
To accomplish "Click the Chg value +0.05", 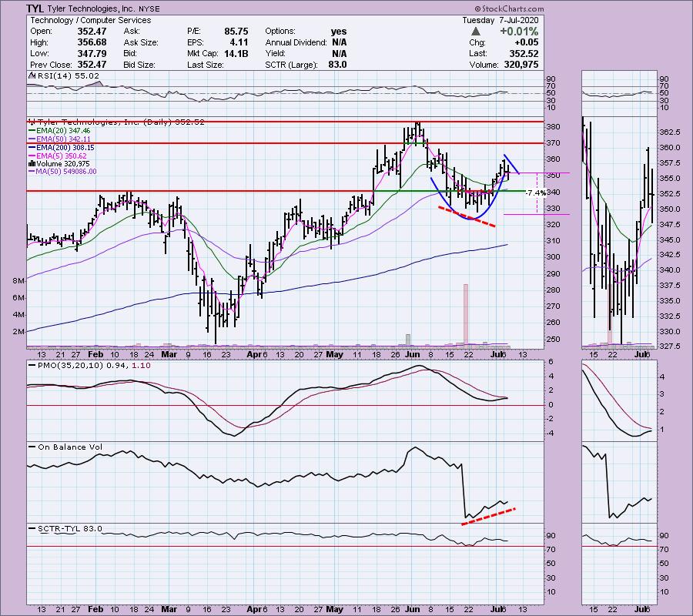I will 527,42.
